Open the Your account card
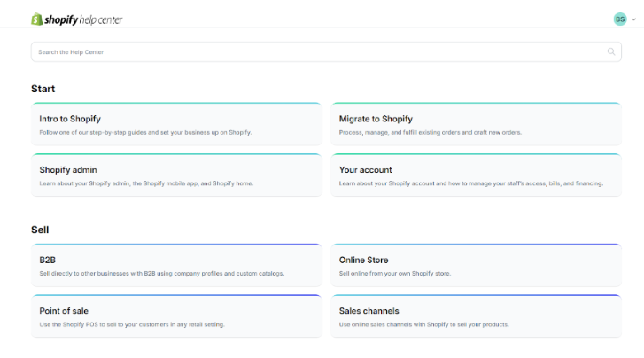Viewport: 644px width, 358px height. 476,175
